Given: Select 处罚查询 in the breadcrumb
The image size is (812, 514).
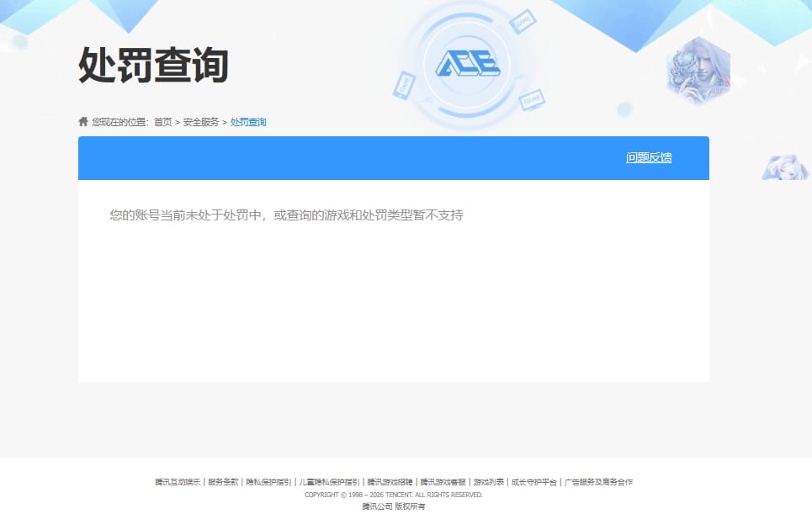Looking at the screenshot, I should 248,121.
